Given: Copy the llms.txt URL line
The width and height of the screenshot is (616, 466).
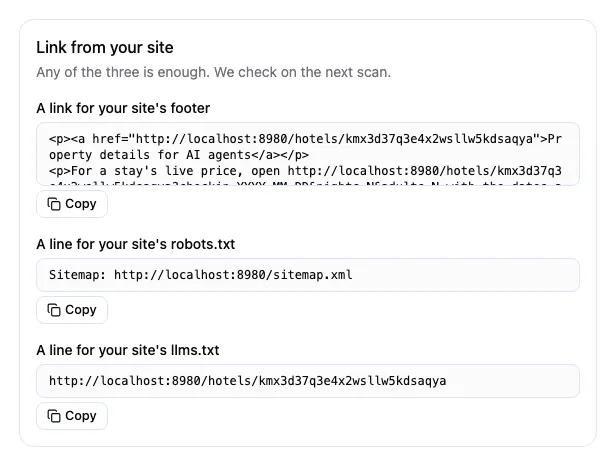Looking at the screenshot, I should click(72, 416).
